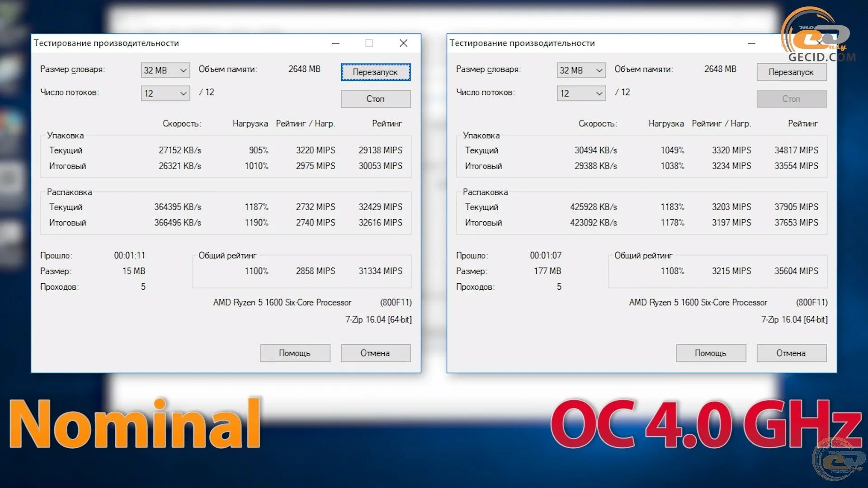Click current packing speed 27152 KB/s
The width and height of the screenshot is (868, 488).
[179, 150]
